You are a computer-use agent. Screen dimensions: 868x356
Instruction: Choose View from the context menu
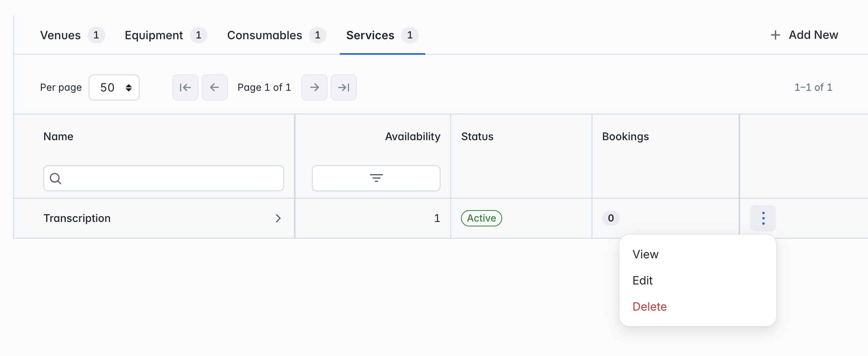click(x=697, y=254)
